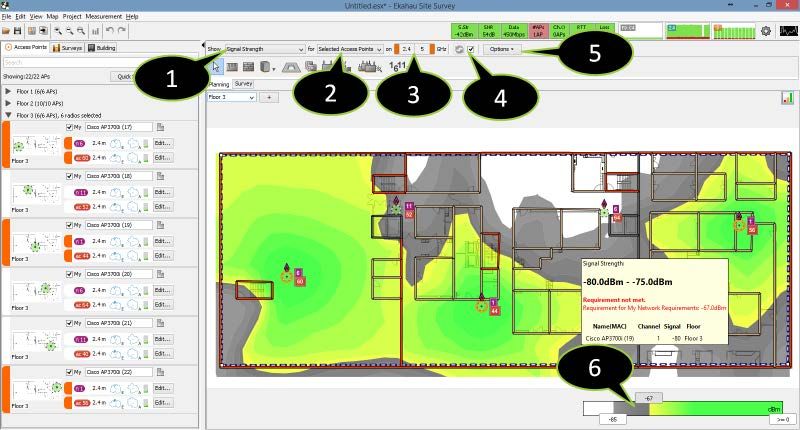
Task: Click the auto channel 1-6-11 tool
Action: (397, 66)
